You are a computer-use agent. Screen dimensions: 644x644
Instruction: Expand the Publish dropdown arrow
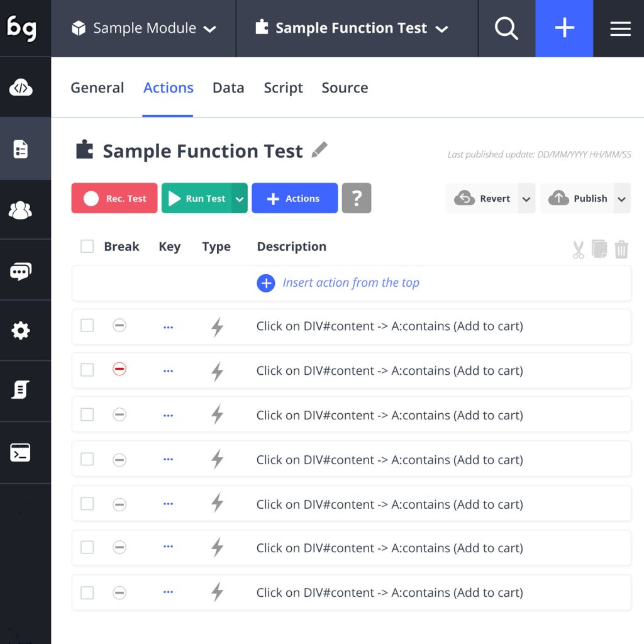(621, 199)
